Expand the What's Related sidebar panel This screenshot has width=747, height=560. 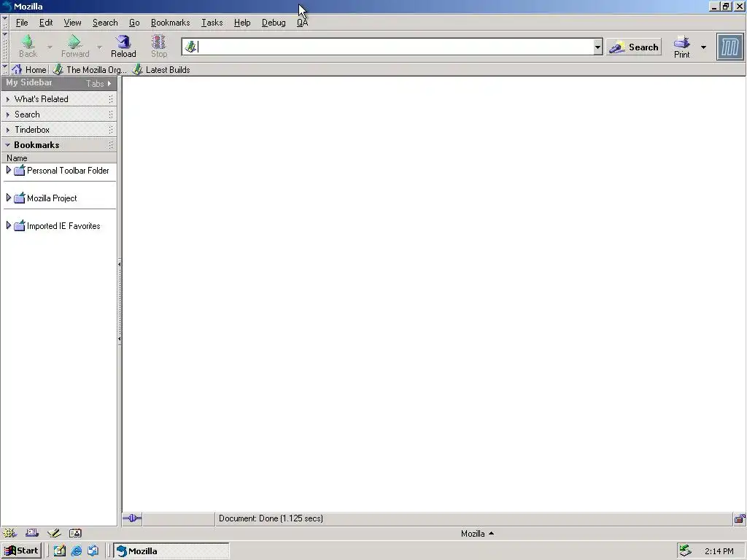click(x=58, y=99)
